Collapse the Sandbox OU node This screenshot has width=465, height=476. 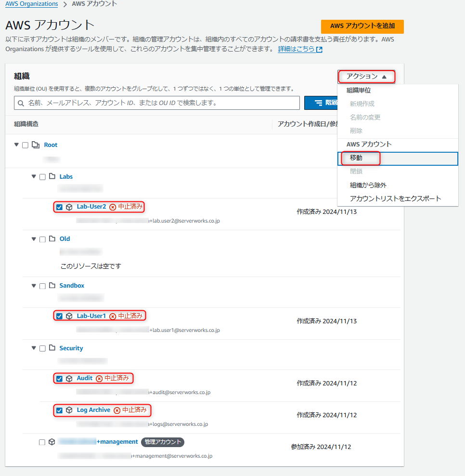pos(34,286)
